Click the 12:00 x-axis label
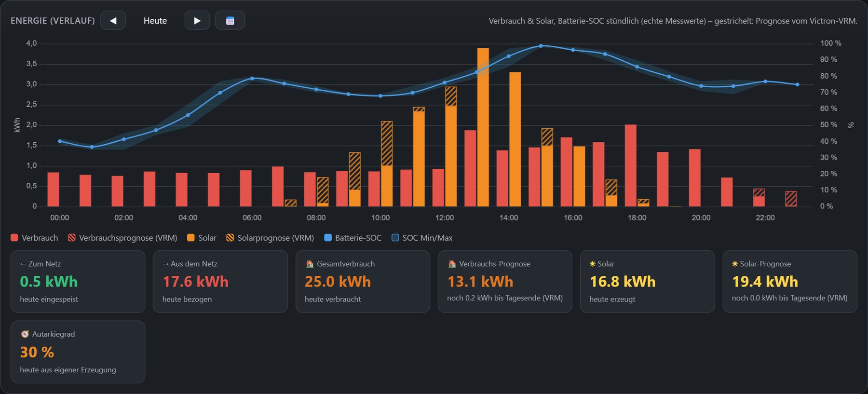 (x=444, y=217)
